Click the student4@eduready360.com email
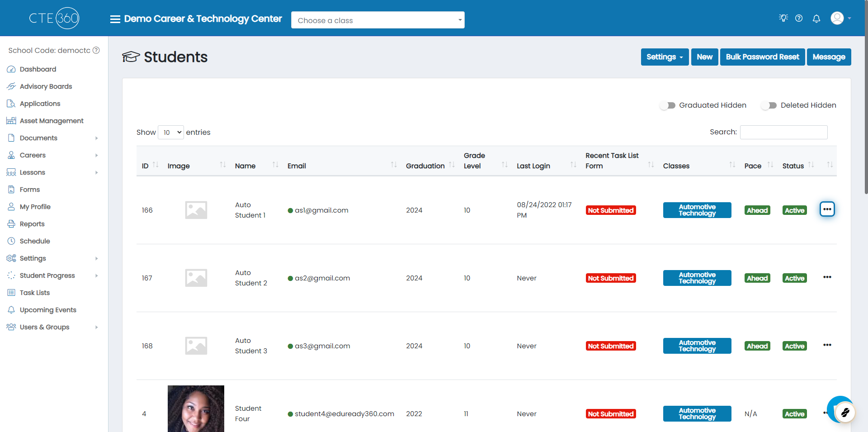Image resolution: width=868 pixels, height=432 pixels. pos(344,414)
